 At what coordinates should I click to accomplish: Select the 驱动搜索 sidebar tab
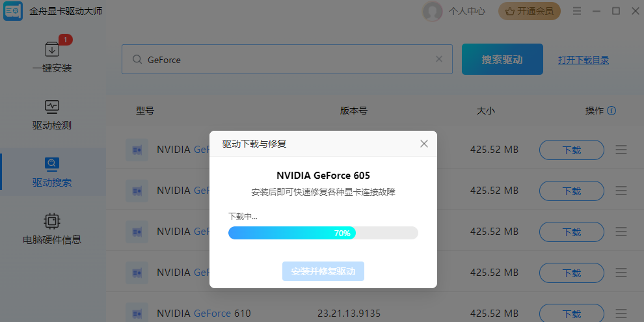[x=52, y=172]
